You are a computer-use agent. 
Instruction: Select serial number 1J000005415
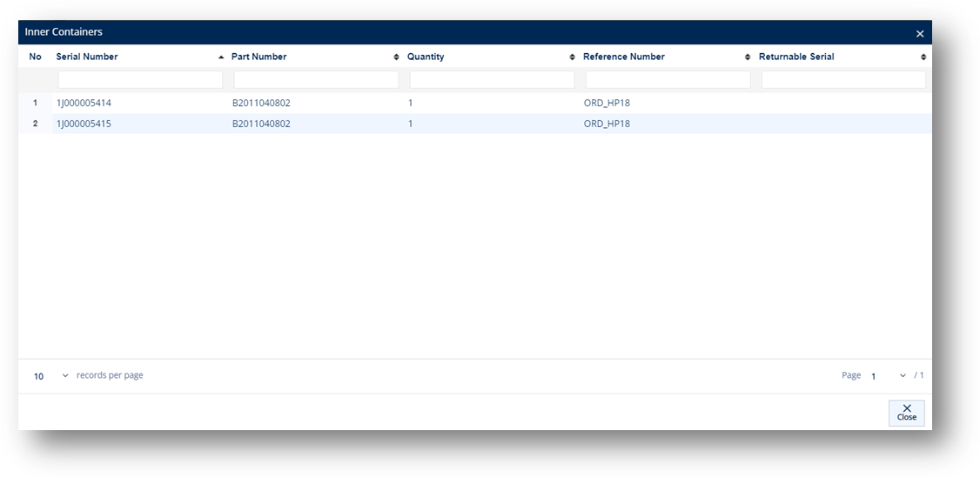click(84, 124)
